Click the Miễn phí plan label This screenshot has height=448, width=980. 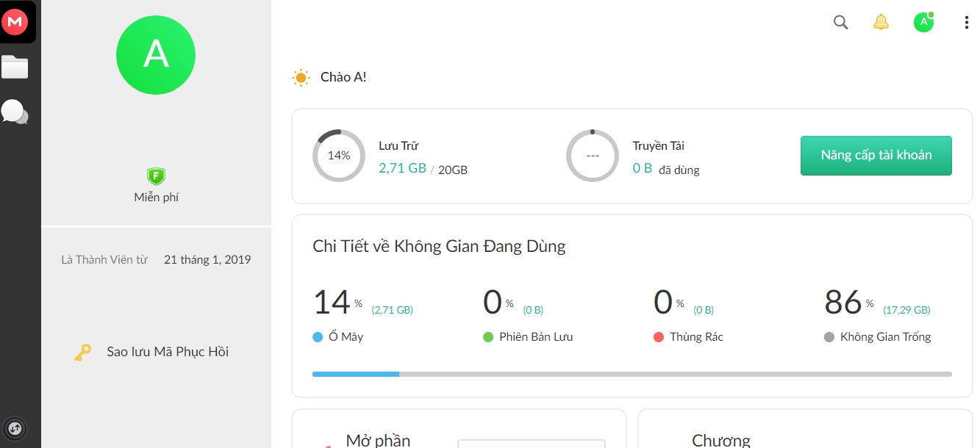[157, 197]
